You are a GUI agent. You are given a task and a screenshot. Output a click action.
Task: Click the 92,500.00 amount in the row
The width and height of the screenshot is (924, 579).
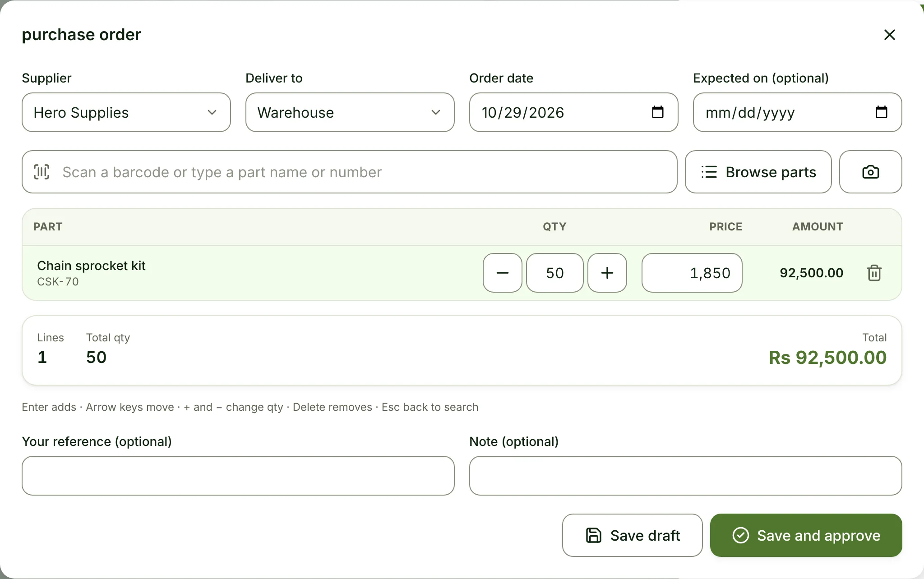pyautogui.click(x=812, y=273)
